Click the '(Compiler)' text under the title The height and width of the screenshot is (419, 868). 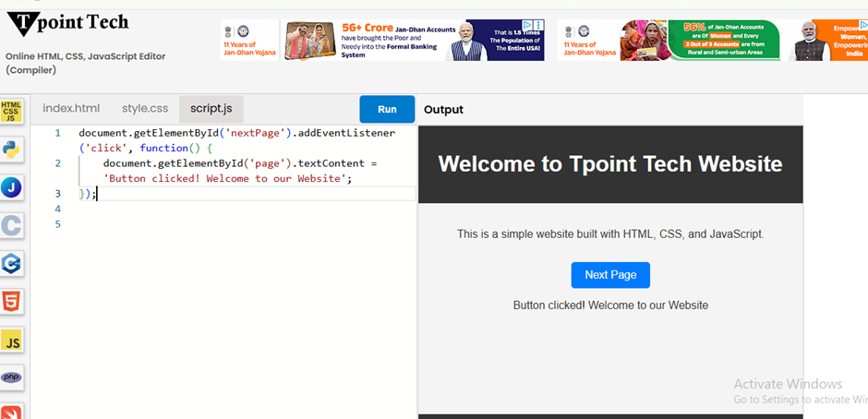(x=31, y=70)
